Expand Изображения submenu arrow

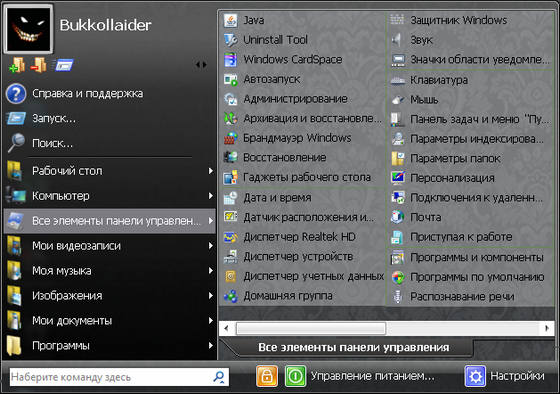211,296
